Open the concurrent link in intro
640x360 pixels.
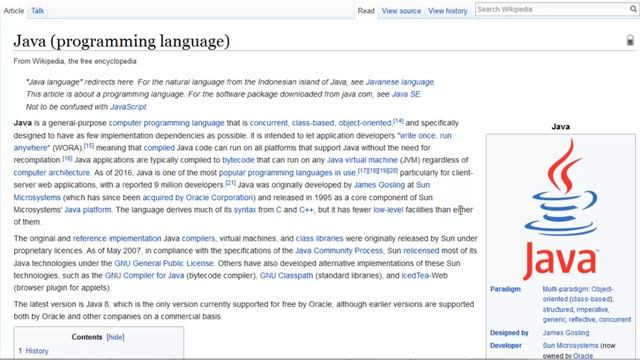[x=269, y=123]
